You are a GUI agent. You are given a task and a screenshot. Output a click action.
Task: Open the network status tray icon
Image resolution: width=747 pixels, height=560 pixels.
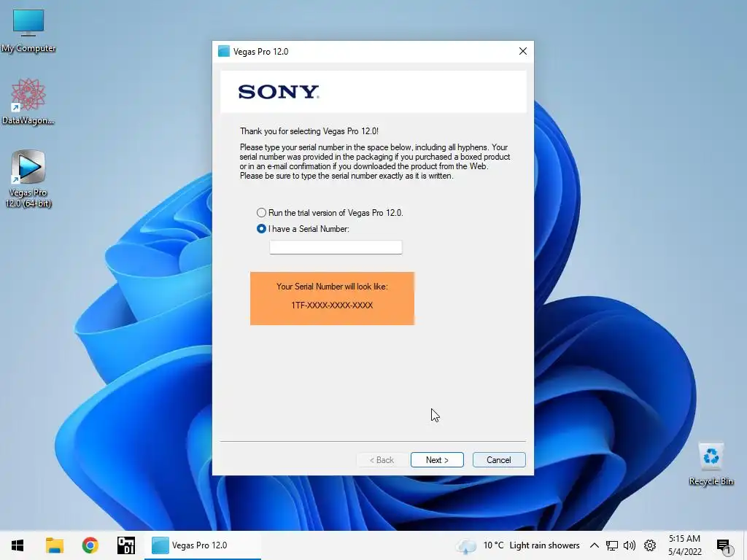[x=612, y=545]
